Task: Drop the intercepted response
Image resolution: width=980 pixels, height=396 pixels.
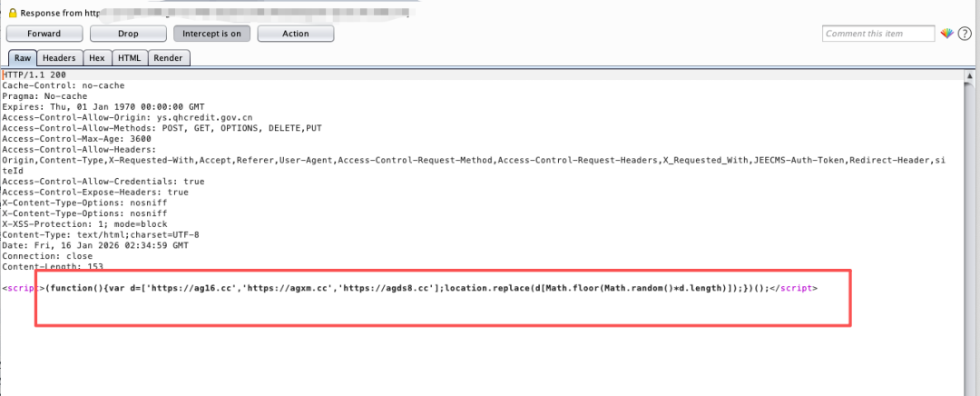Action: pyautogui.click(x=128, y=34)
